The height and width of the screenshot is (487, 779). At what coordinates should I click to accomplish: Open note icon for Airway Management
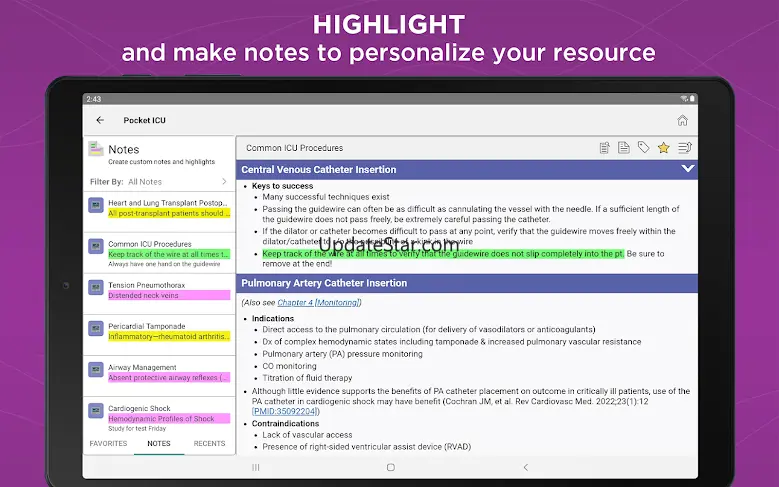[x=96, y=370]
